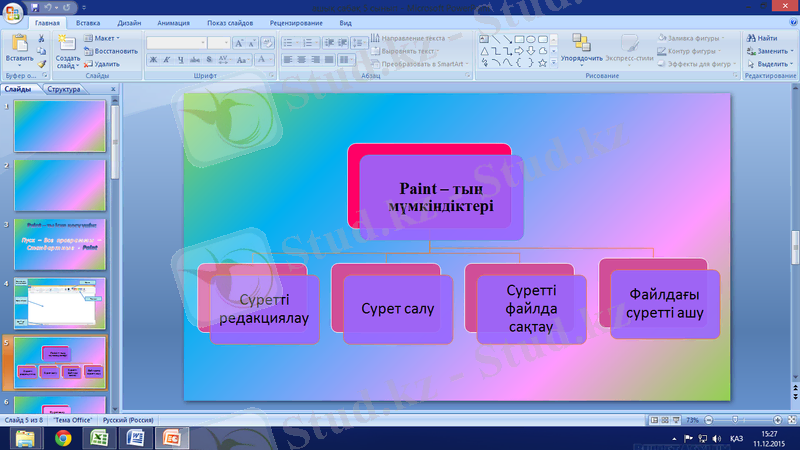
Task: Click the Office button logo
Action: pyautogui.click(x=13, y=12)
